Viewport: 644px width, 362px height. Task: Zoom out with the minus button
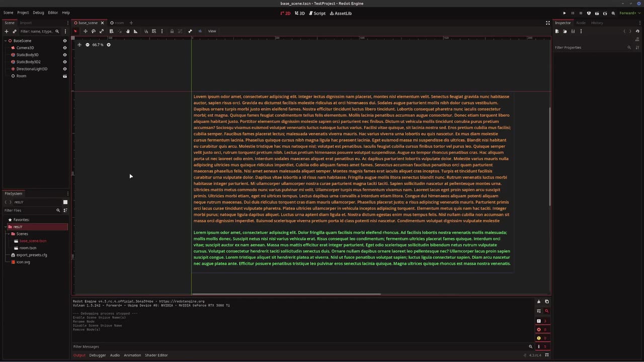click(x=87, y=45)
